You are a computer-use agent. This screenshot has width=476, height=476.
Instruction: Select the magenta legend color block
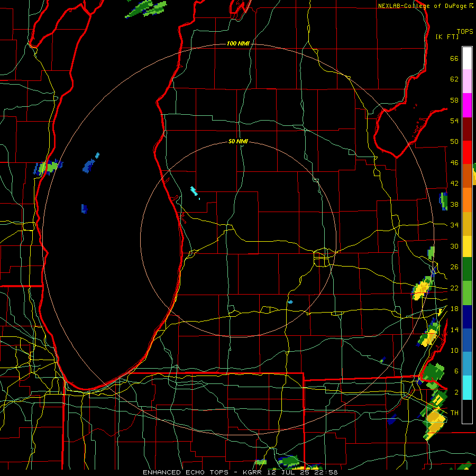coord(467,105)
